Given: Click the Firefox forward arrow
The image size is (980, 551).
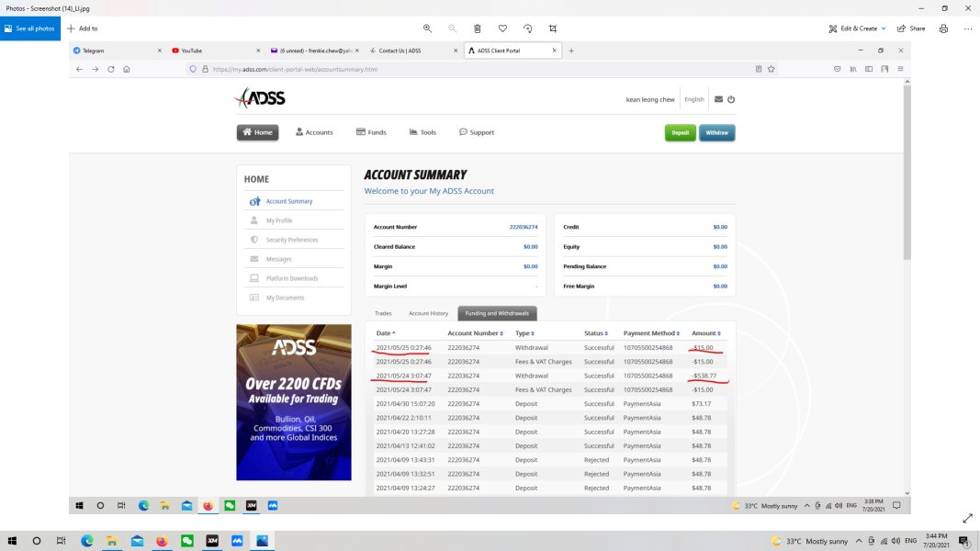Looking at the screenshot, I should [95, 70].
